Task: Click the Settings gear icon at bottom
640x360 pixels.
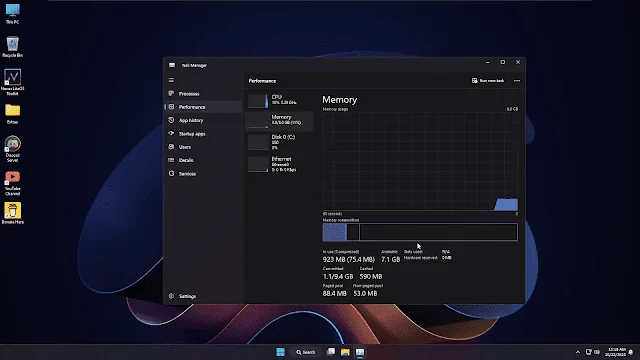Action: pos(171,296)
